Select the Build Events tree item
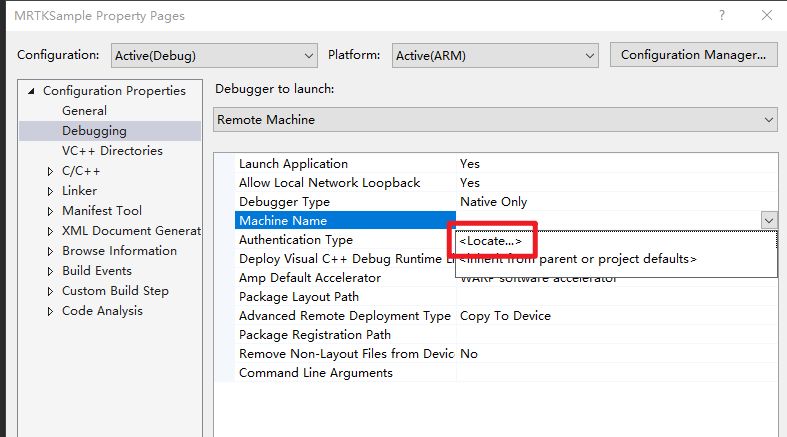The image size is (787, 437). pos(97,271)
